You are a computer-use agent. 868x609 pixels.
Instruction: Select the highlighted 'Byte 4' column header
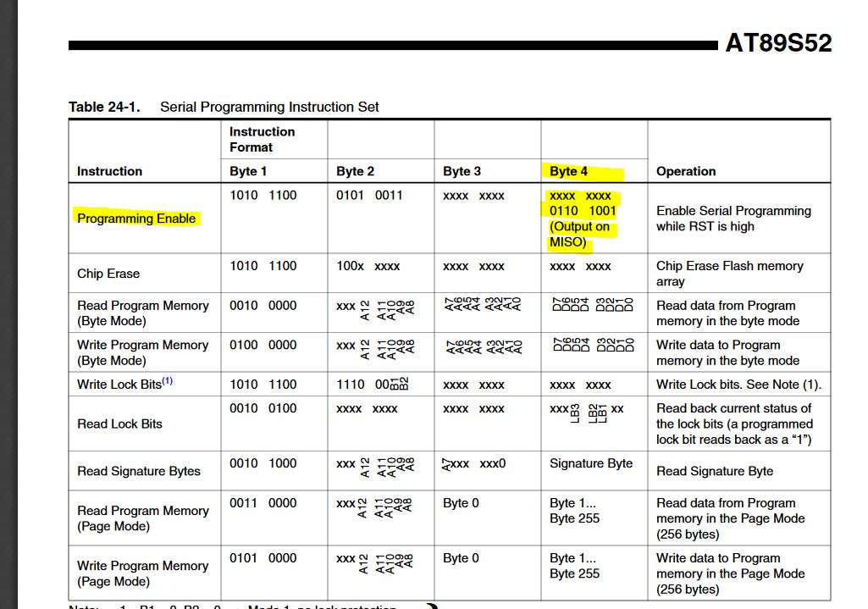pyautogui.click(x=568, y=172)
